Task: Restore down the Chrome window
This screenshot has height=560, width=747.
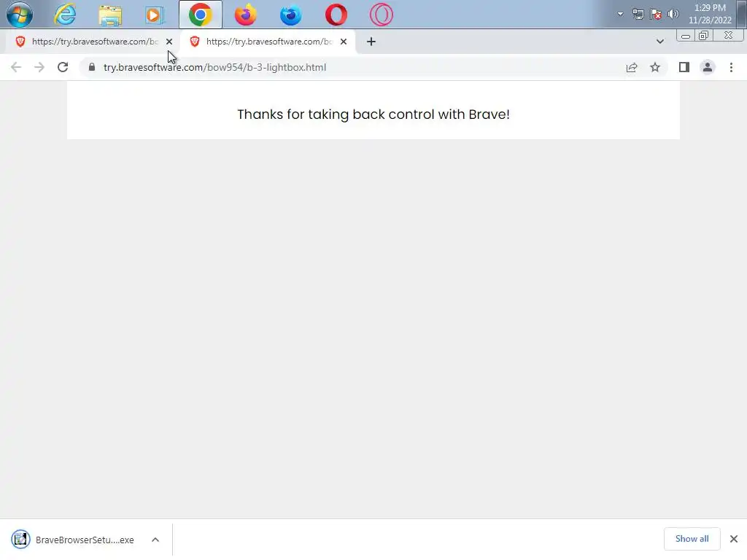Action: pyautogui.click(x=703, y=36)
